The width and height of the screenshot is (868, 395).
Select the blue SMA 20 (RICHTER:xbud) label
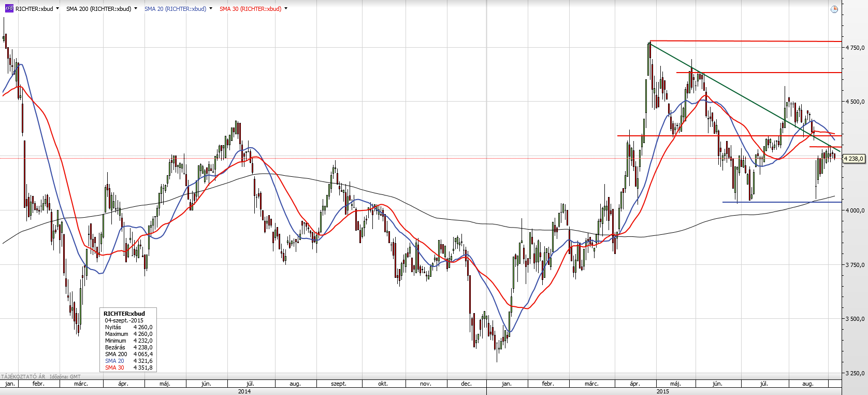click(x=175, y=9)
